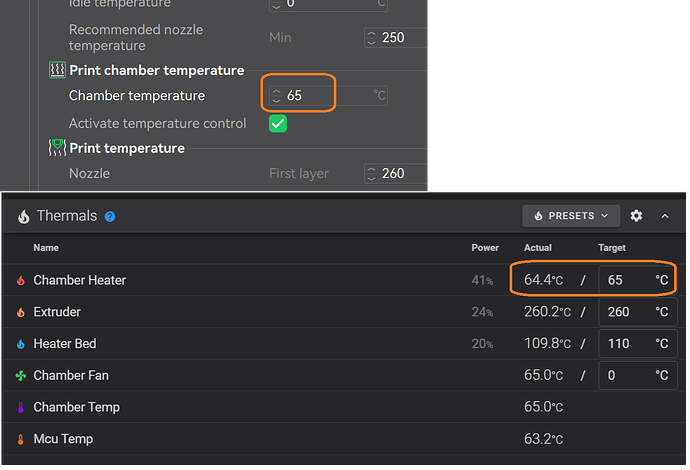Click the Chamber Temp purple thermometer icon

point(21,407)
